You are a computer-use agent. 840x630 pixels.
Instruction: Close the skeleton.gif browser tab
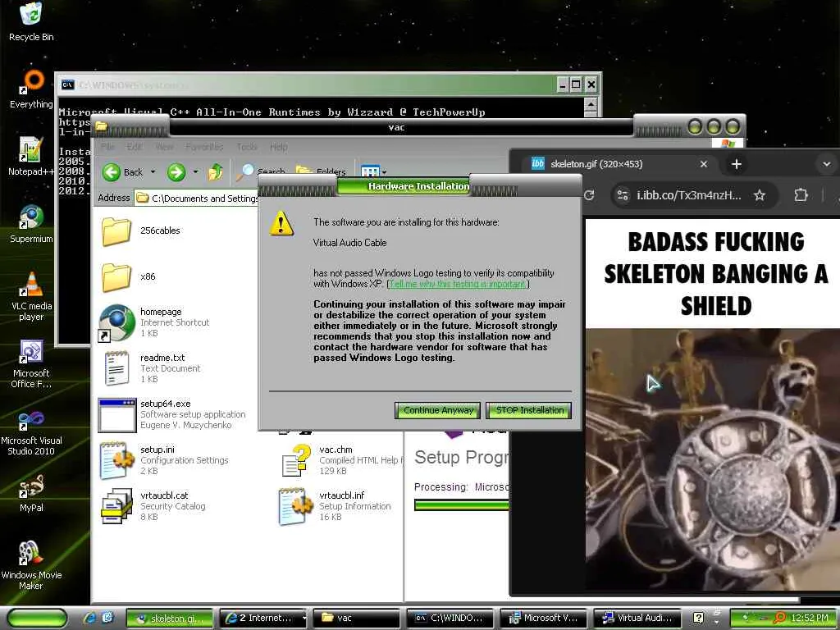[x=703, y=164]
